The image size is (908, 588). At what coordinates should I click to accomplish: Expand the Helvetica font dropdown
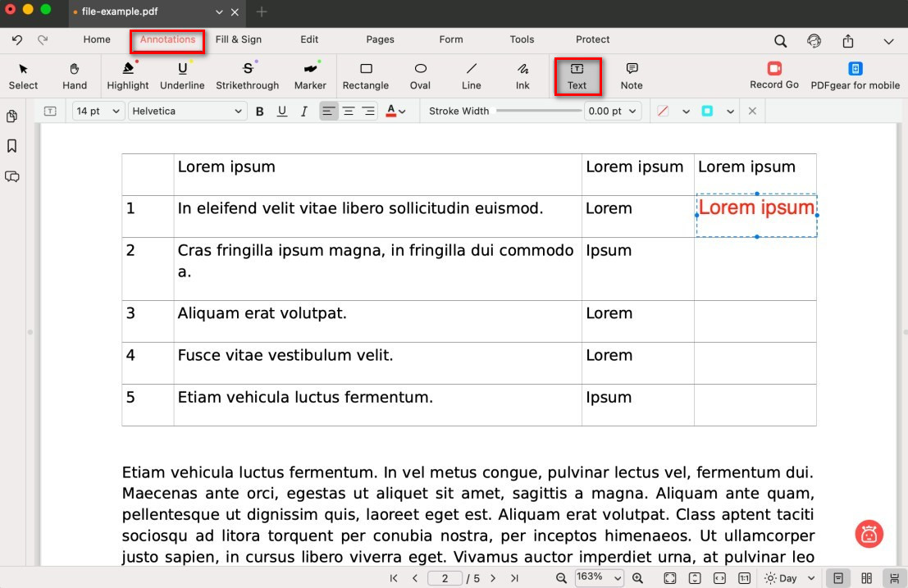(x=188, y=112)
